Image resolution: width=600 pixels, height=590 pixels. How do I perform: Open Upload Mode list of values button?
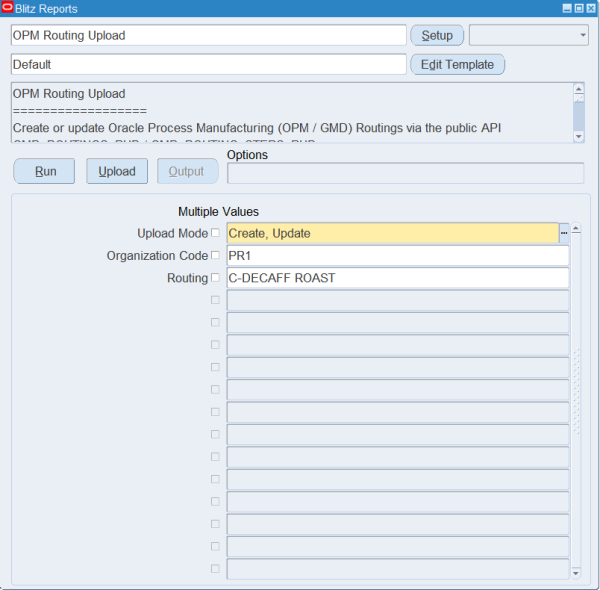point(564,233)
